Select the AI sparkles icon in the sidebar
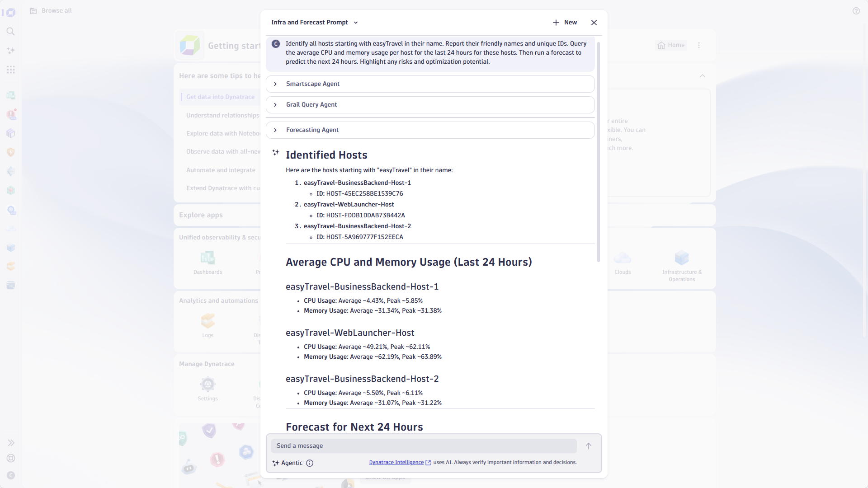868x488 pixels. 11,51
